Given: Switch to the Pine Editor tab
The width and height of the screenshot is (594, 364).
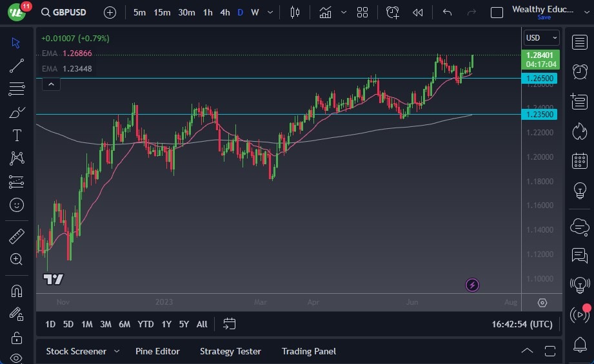Looking at the screenshot, I should pos(157,351).
